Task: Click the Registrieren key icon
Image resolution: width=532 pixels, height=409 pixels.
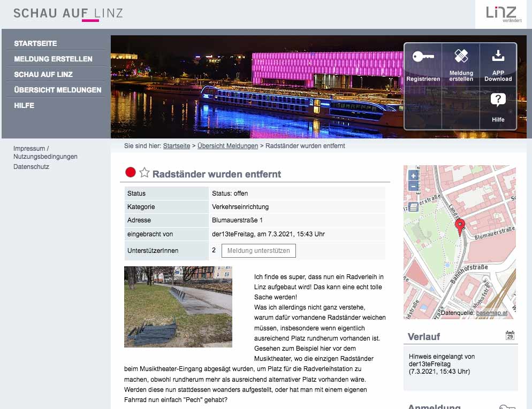Action: click(423, 57)
